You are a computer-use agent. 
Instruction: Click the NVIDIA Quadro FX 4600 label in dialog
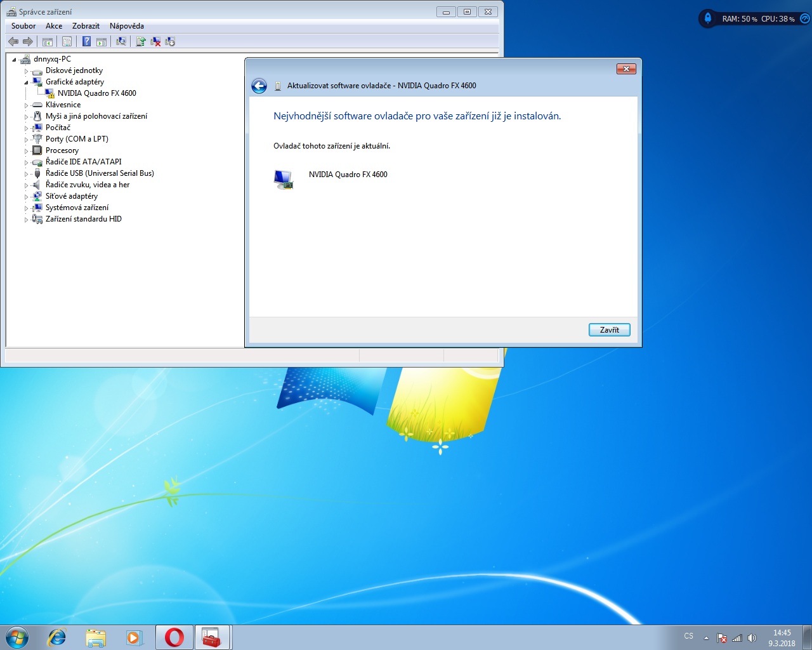348,175
